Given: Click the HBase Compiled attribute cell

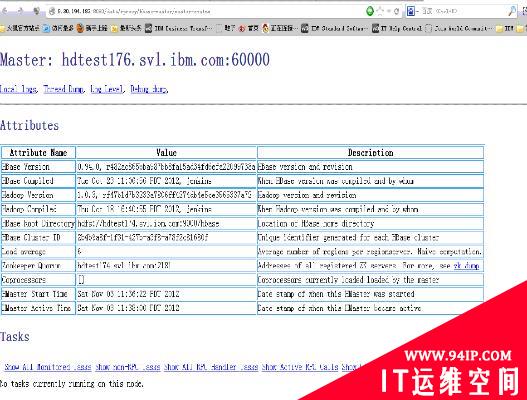Looking at the screenshot, I should (x=38, y=181).
